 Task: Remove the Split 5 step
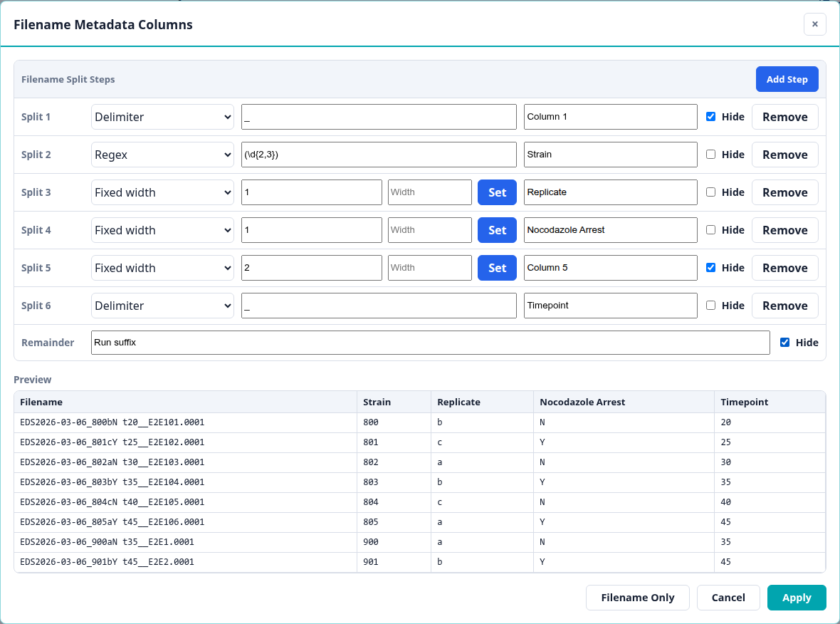pos(784,268)
